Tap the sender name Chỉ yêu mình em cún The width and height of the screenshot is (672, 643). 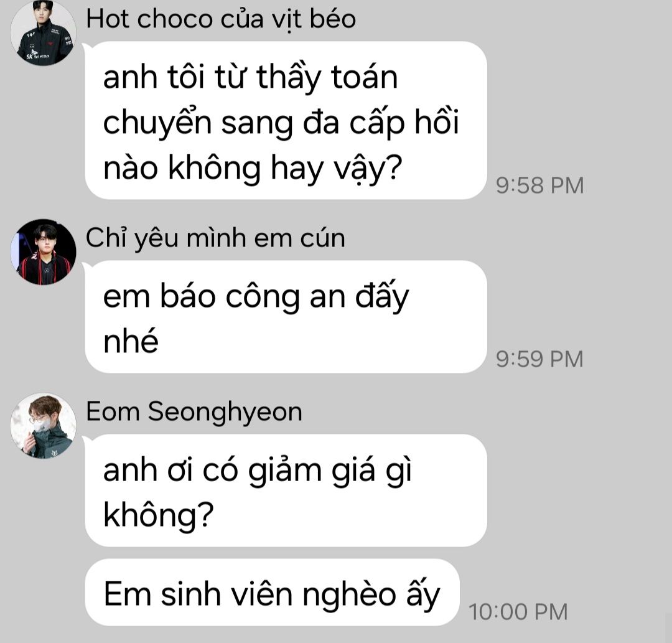pyautogui.click(x=215, y=238)
